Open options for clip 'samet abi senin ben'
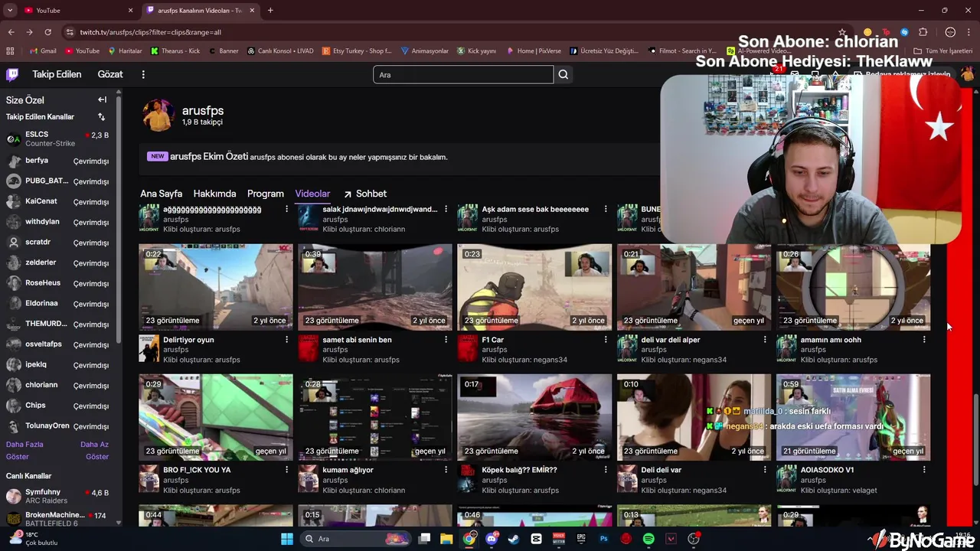Screen dimensions: 980x551 click(x=446, y=340)
